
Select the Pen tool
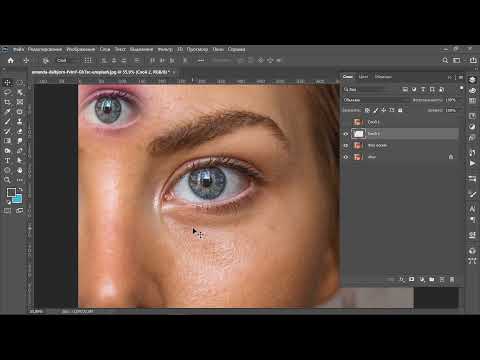(x=20, y=151)
